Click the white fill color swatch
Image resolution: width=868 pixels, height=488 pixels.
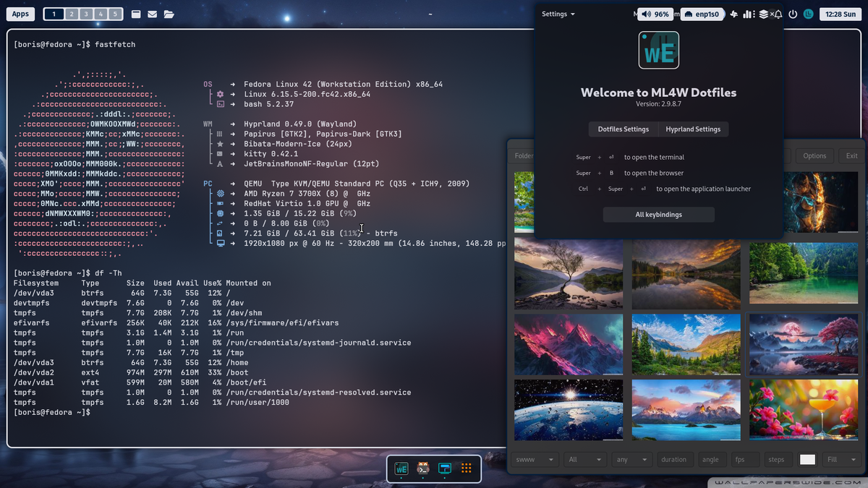pyautogui.click(x=807, y=459)
